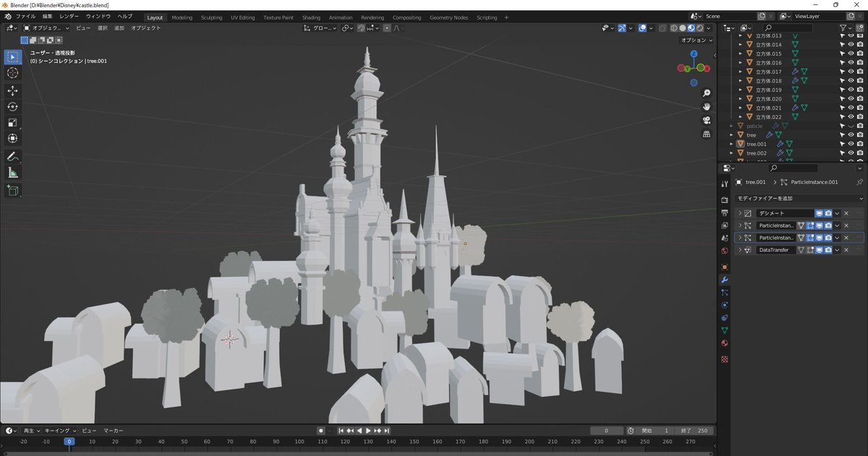The width and height of the screenshot is (868, 456).
Task: Select the 3D Cursor tool
Action: pos(12,73)
